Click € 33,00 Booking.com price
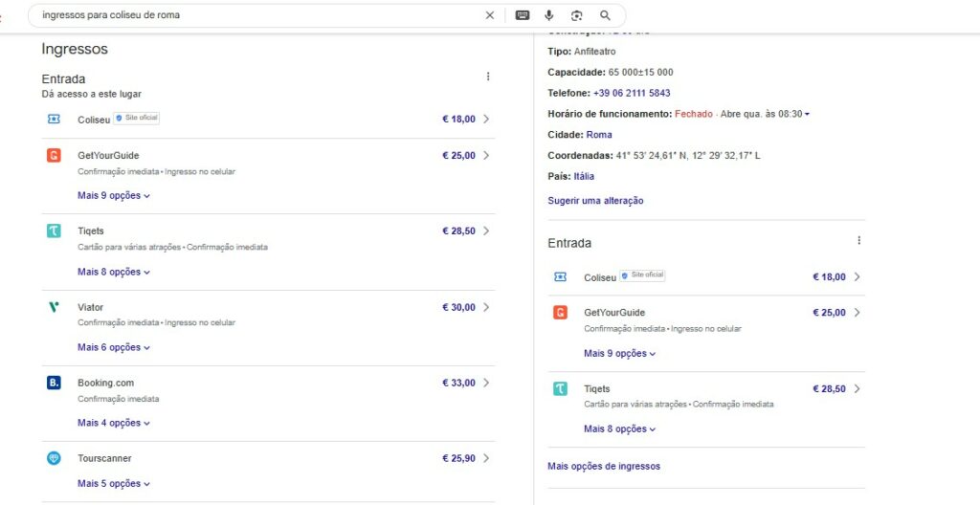This screenshot has height=505, width=980. (458, 384)
